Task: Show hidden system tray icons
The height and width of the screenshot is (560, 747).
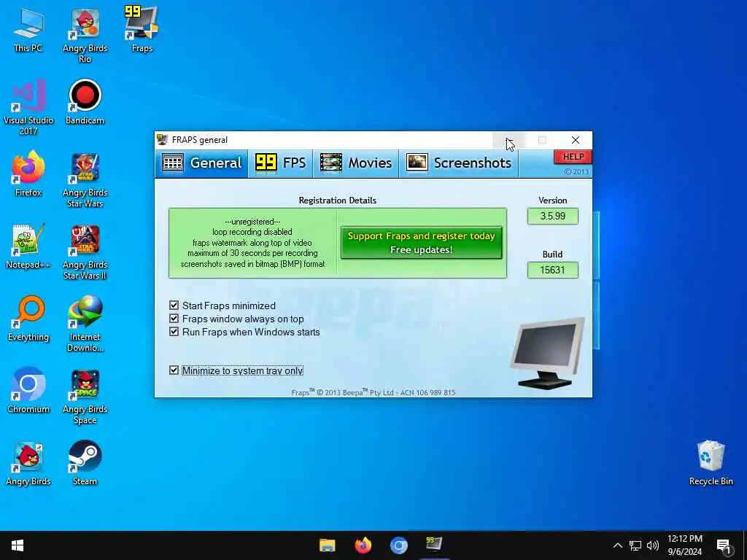Action: point(617,545)
